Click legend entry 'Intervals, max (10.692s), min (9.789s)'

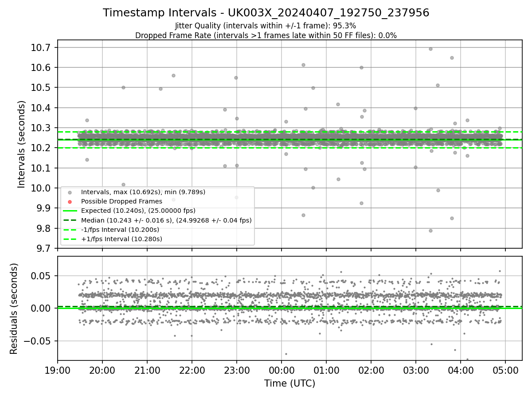(143, 192)
